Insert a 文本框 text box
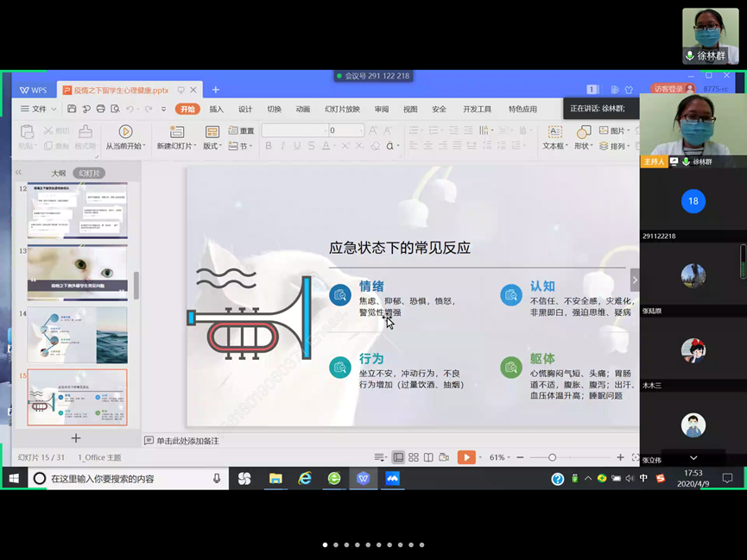 tap(554, 132)
